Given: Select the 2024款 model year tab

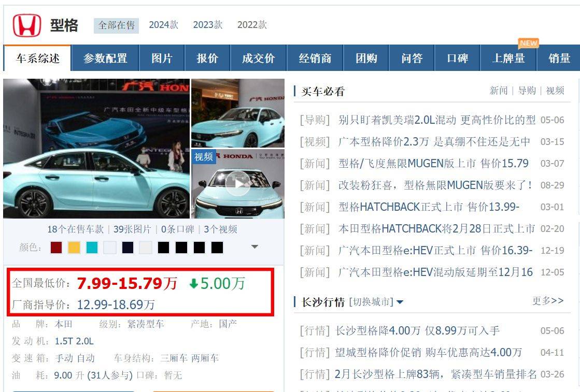Looking at the screenshot, I should [x=163, y=24].
